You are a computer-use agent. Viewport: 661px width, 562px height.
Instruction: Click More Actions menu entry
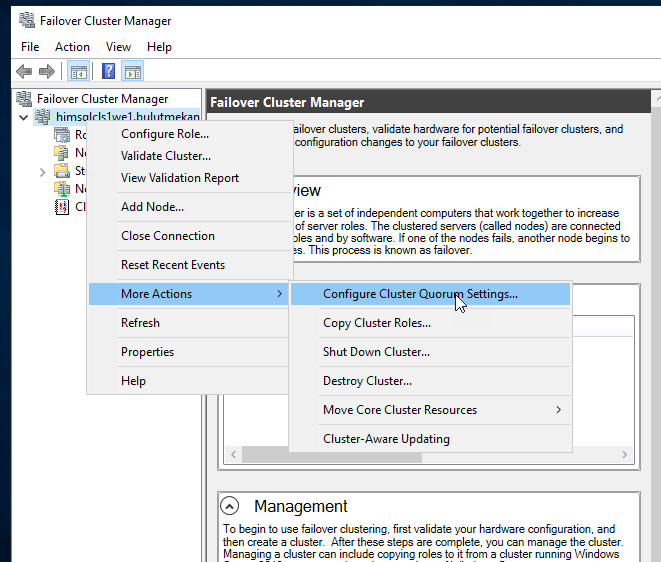pos(188,293)
